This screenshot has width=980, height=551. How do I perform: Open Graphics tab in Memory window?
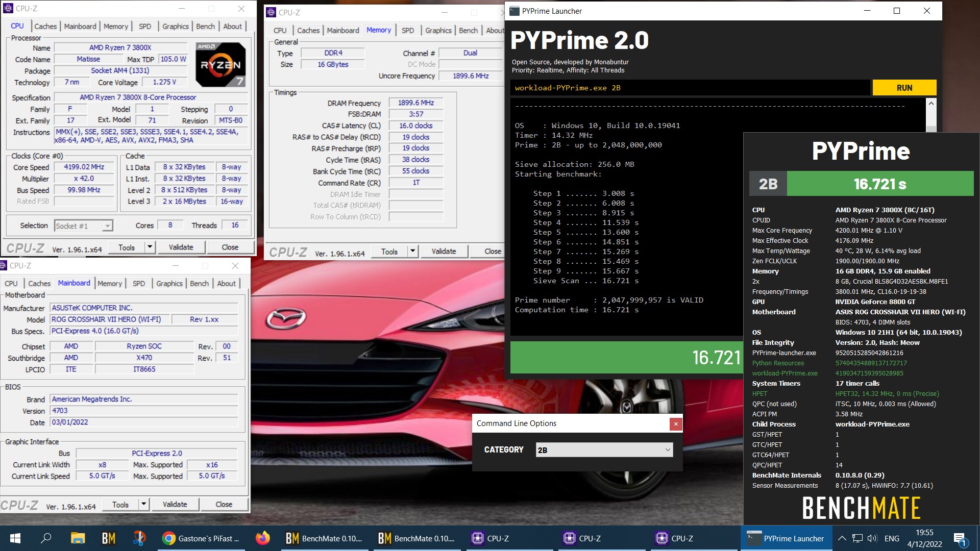coord(438,31)
